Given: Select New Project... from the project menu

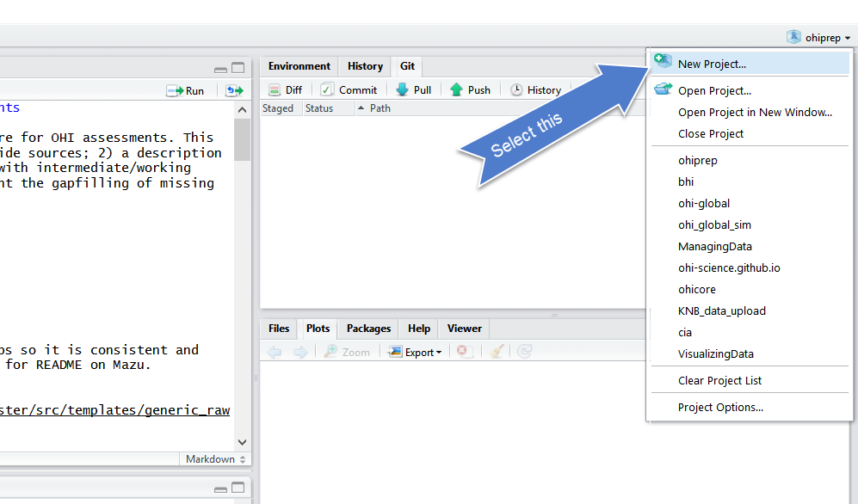Looking at the screenshot, I should (x=750, y=64).
